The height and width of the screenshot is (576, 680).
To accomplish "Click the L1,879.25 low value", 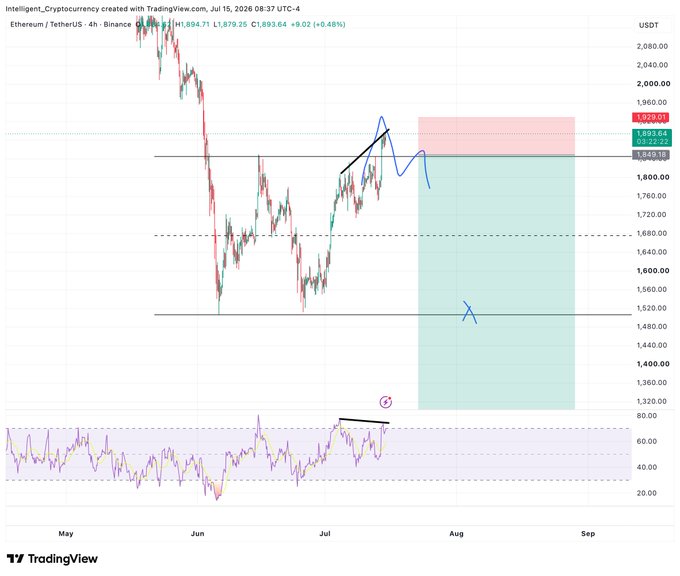I will [230, 24].
